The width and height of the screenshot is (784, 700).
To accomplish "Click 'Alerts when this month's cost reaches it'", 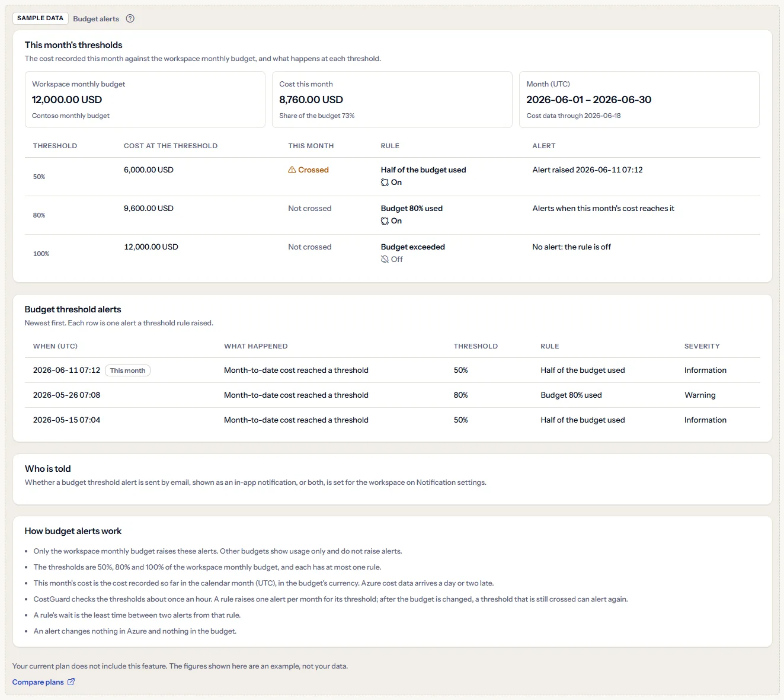I will [x=603, y=209].
